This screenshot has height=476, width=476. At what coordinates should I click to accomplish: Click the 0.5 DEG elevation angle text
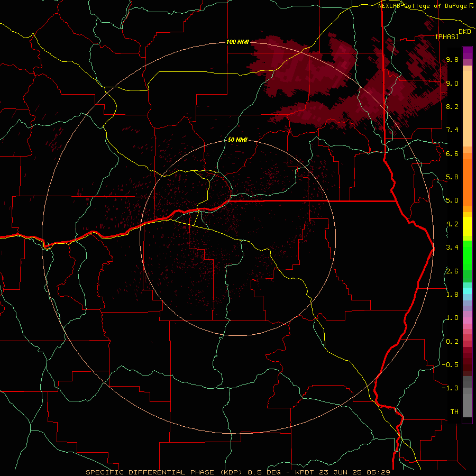(264, 472)
